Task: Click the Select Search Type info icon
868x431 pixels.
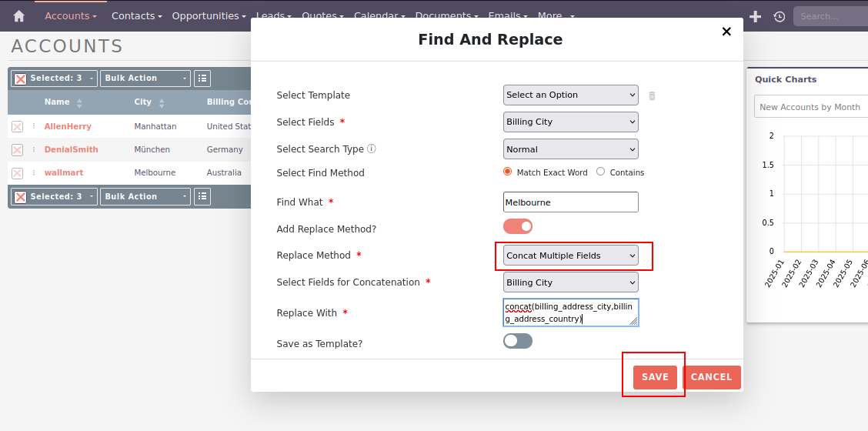Action: click(372, 149)
